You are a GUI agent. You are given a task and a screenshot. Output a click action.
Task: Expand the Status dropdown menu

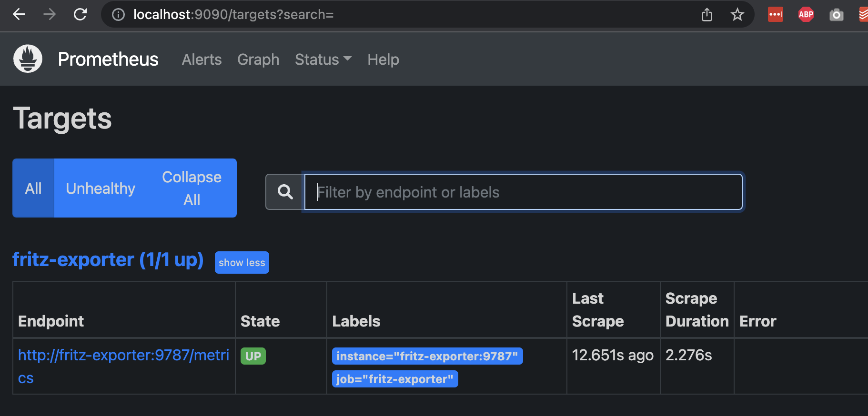[323, 59]
